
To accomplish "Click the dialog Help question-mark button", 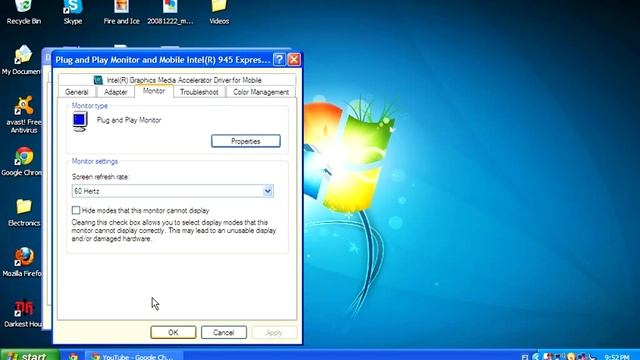I will coord(279,60).
